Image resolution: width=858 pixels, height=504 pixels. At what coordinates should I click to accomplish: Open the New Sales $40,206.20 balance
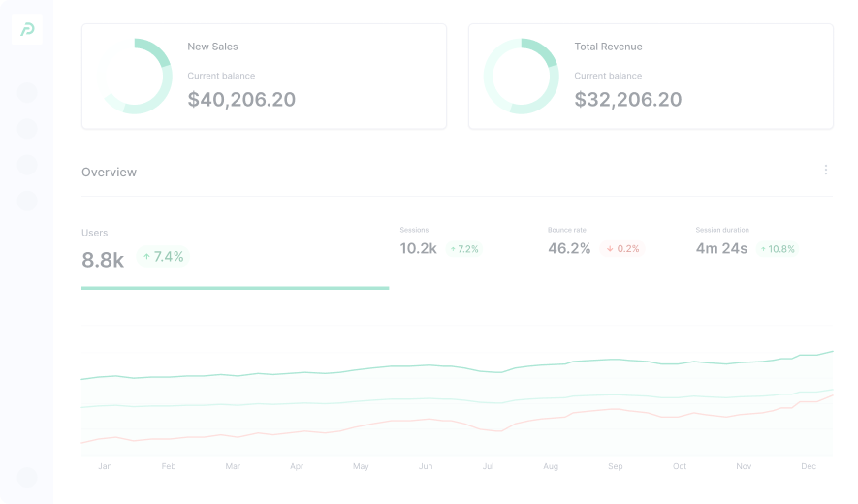point(241,100)
